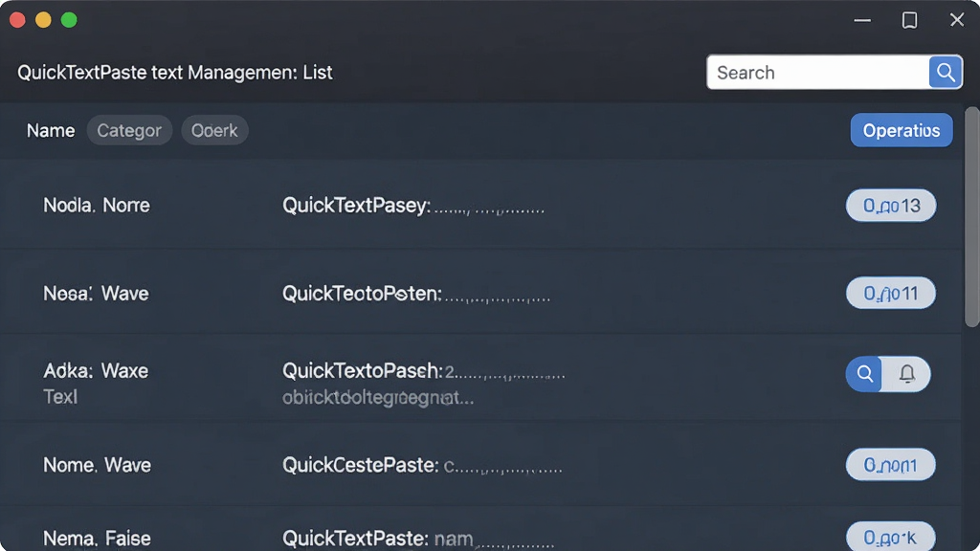Select the Nodla. Norre entry name
Screen dimensions: 980x551
click(97, 205)
